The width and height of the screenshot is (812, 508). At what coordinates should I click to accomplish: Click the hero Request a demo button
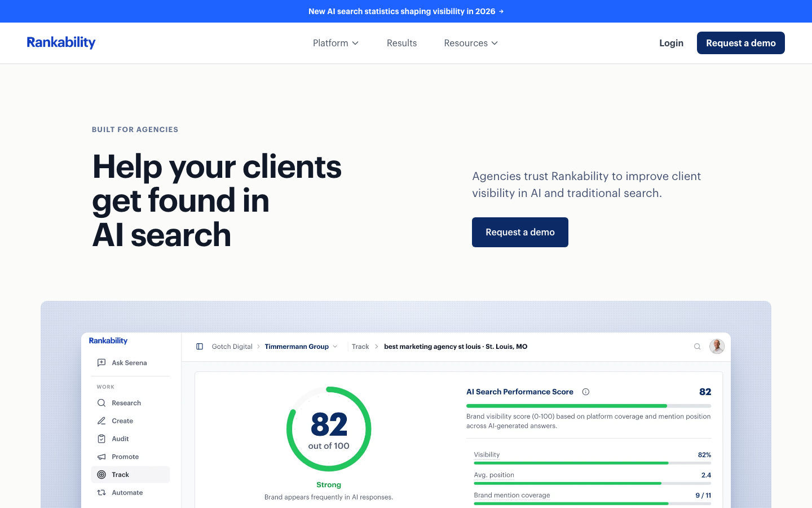520,232
